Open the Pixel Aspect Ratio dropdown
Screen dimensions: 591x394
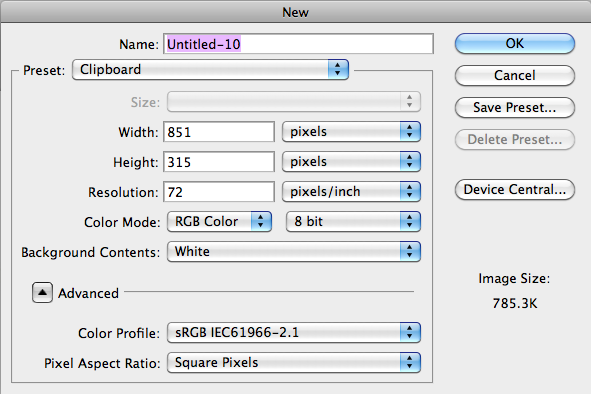coord(294,363)
